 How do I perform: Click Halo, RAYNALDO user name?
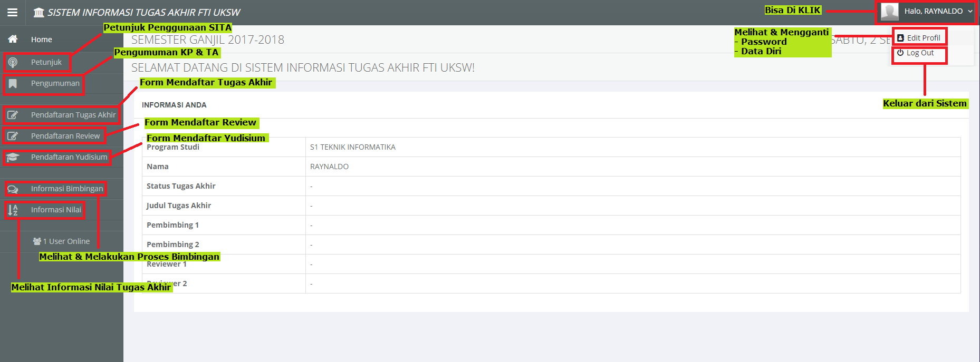coord(934,11)
